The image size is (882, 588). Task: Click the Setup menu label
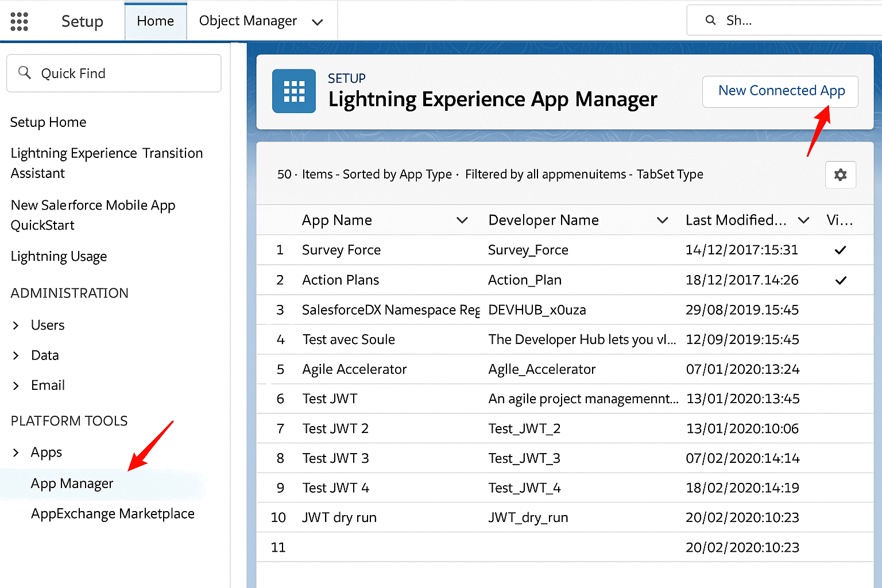click(x=82, y=21)
